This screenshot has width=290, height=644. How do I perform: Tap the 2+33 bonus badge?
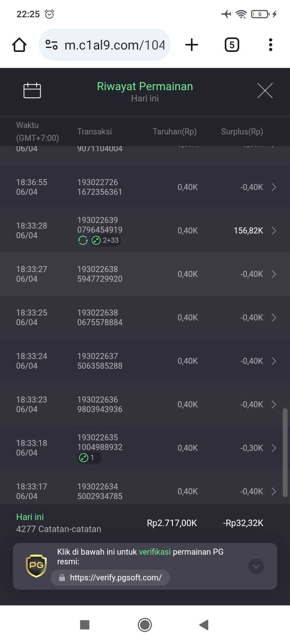[106, 241]
